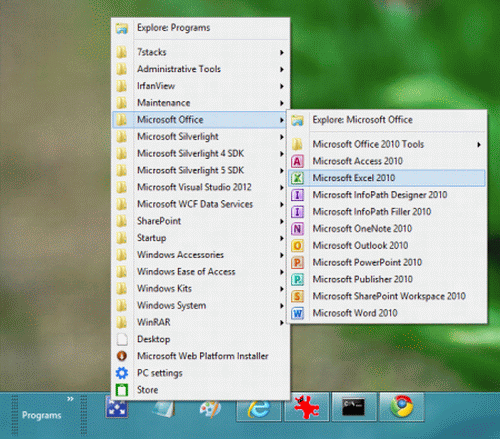
Task: Click the Publisher 2010 icon
Action: point(297,279)
